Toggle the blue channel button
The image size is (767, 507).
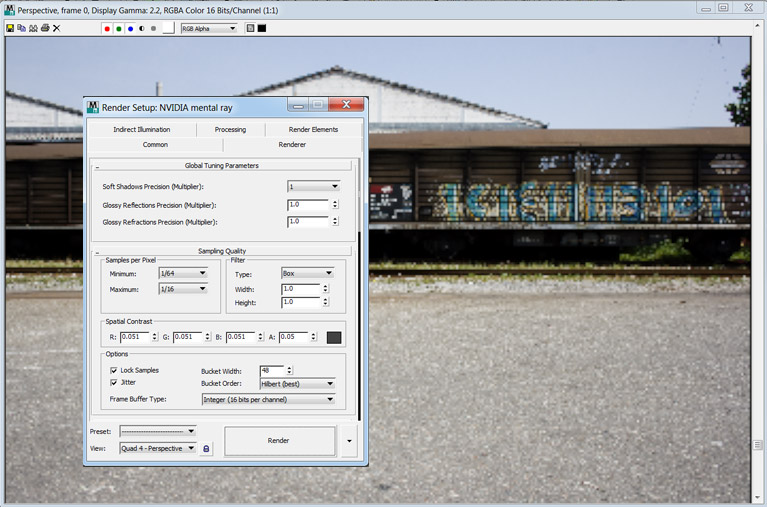point(131,29)
